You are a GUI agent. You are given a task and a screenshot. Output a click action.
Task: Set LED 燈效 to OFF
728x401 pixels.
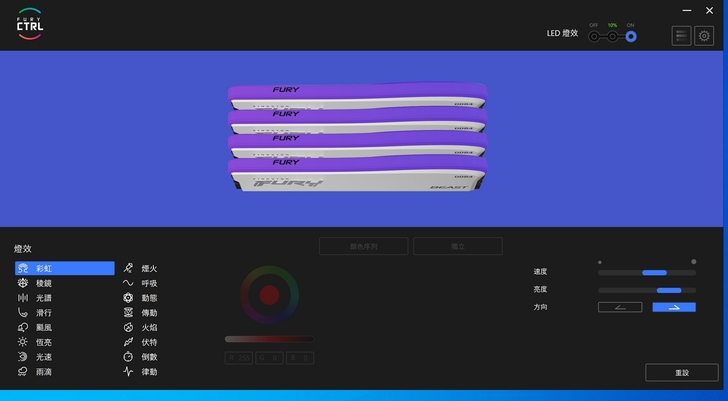[594, 37]
